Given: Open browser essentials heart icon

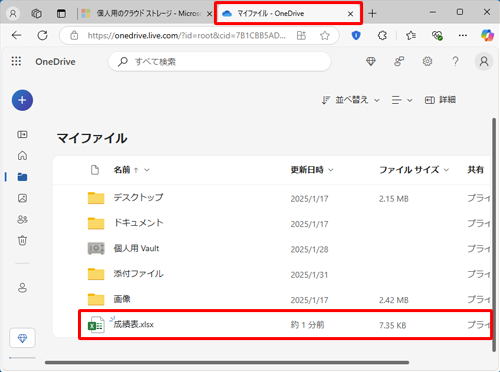Looking at the screenshot, I should pos(437,35).
